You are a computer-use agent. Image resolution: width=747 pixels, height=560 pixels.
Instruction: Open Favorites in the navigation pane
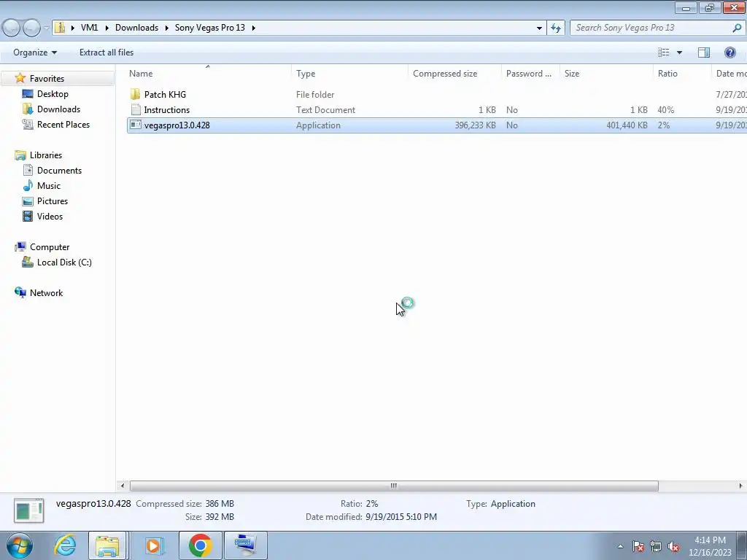click(47, 79)
